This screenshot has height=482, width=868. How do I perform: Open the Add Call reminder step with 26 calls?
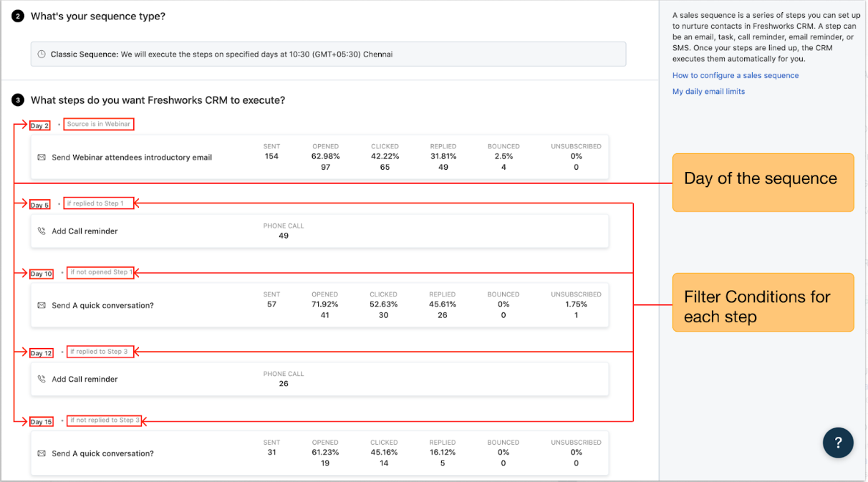319,379
